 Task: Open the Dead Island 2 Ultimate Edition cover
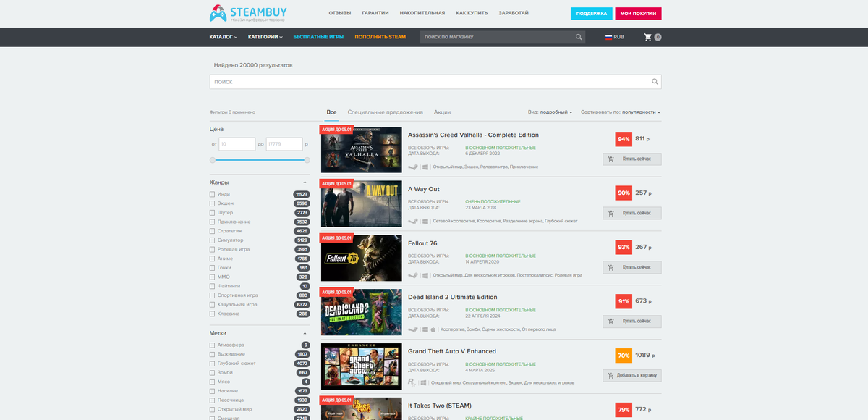coord(361,312)
